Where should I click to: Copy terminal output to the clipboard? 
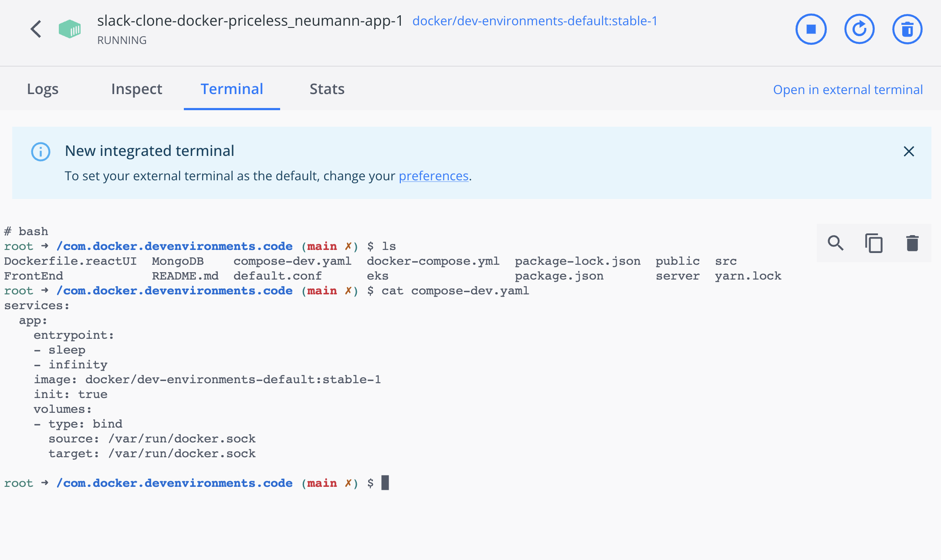click(874, 243)
